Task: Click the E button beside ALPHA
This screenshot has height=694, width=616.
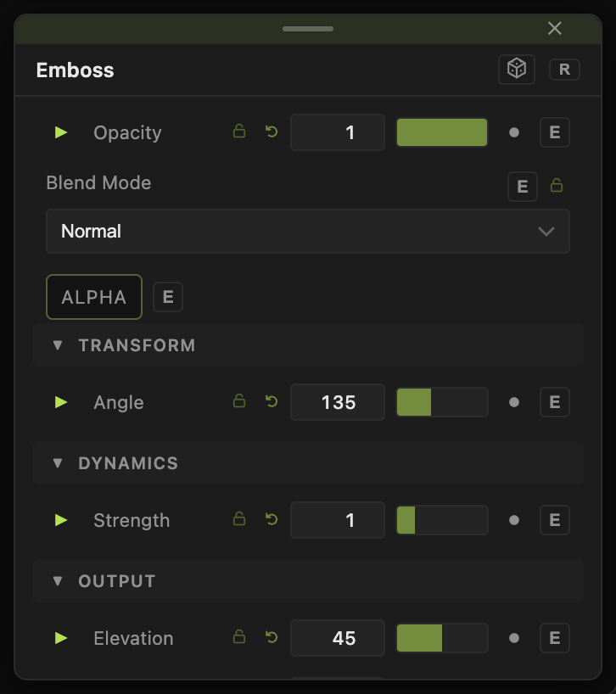Action: (168, 297)
